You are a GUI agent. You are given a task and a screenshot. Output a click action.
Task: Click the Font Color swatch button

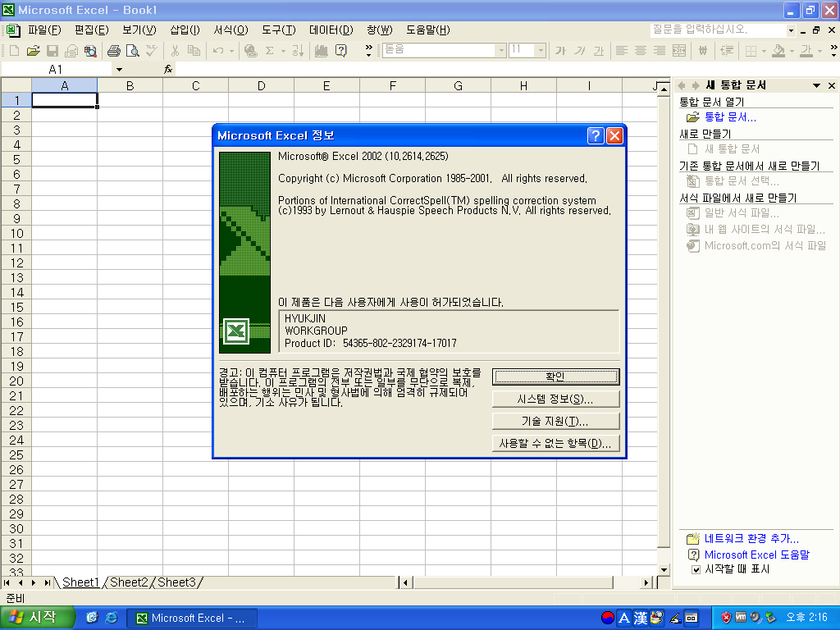(x=806, y=51)
